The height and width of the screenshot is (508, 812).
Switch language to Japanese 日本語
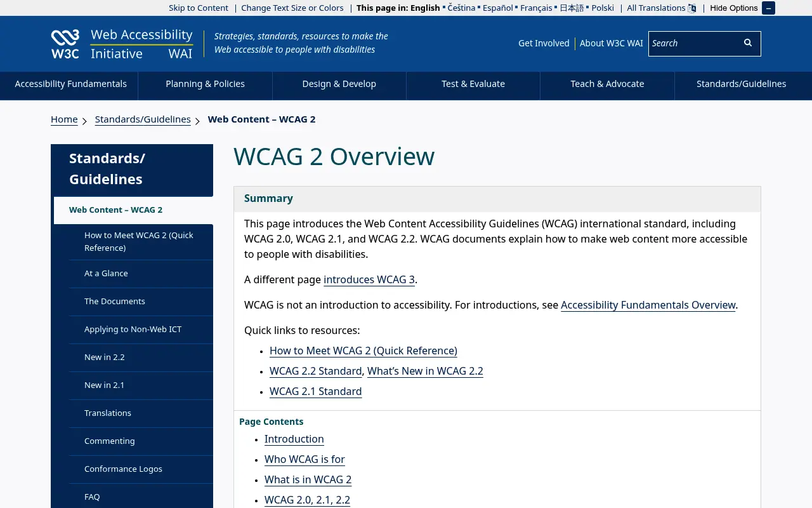(572, 8)
